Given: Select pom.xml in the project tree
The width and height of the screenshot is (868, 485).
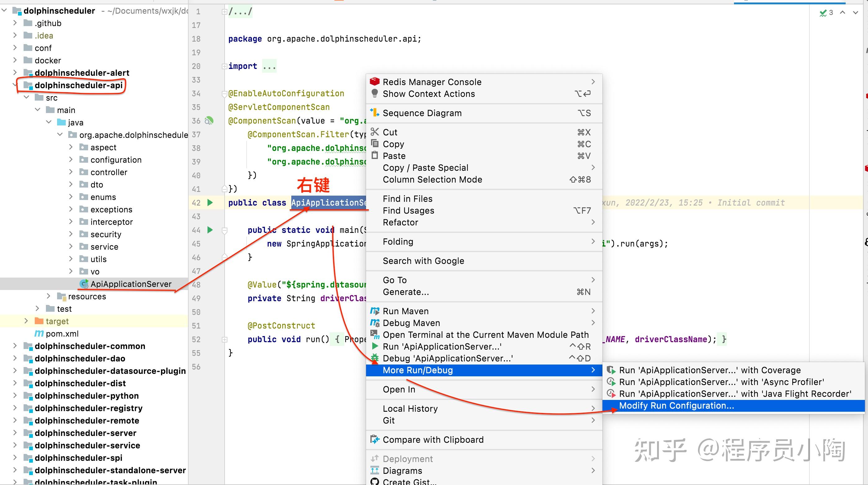Looking at the screenshot, I should pos(94,333).
